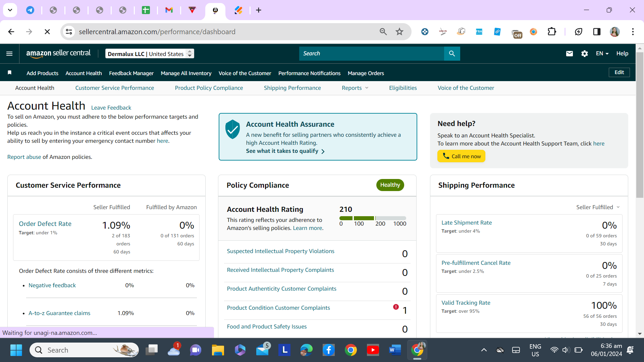Open the Seller Central hamburger menu
This screenshot has width=644, height=362.
(9, 54)
